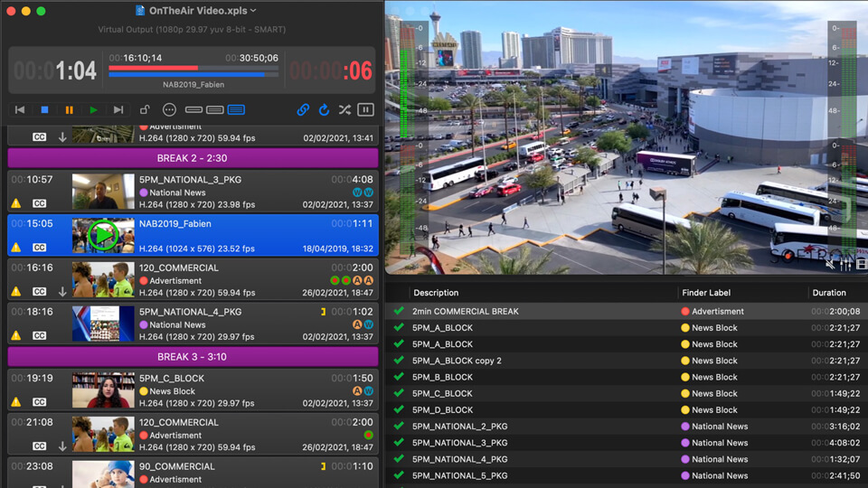Select 5PM_NATIONAL_5_PKG in the clip table
The image size is (868, 488).
627,476
